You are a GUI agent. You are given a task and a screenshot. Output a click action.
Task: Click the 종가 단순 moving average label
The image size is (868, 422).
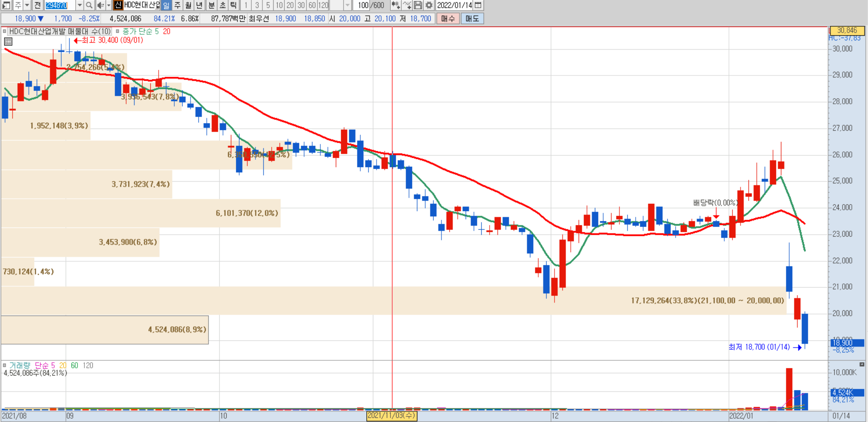137,31
